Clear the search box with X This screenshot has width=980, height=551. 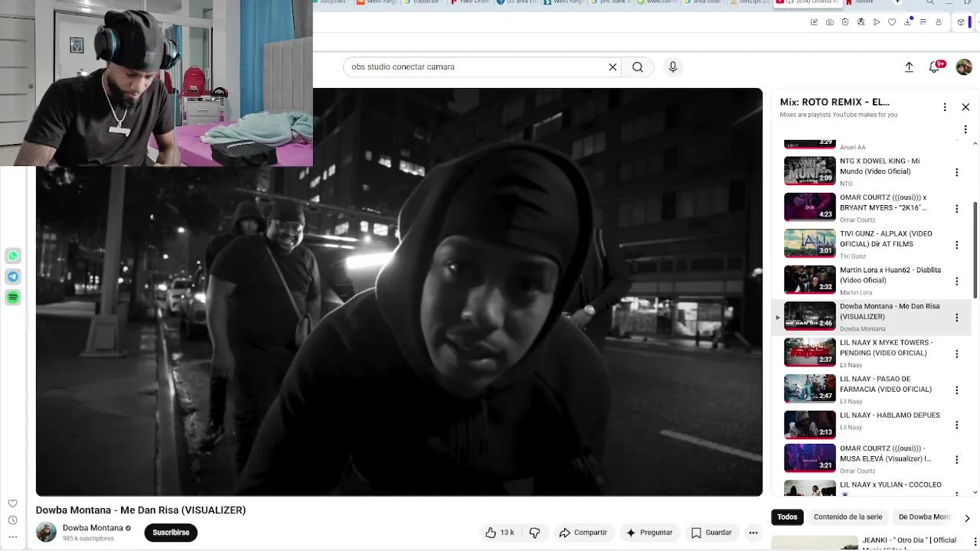[x=612, y=67]
